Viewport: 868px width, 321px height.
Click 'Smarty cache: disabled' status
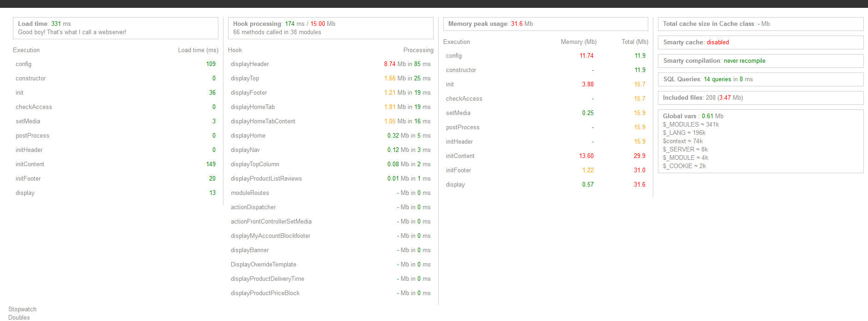[696, 42]
